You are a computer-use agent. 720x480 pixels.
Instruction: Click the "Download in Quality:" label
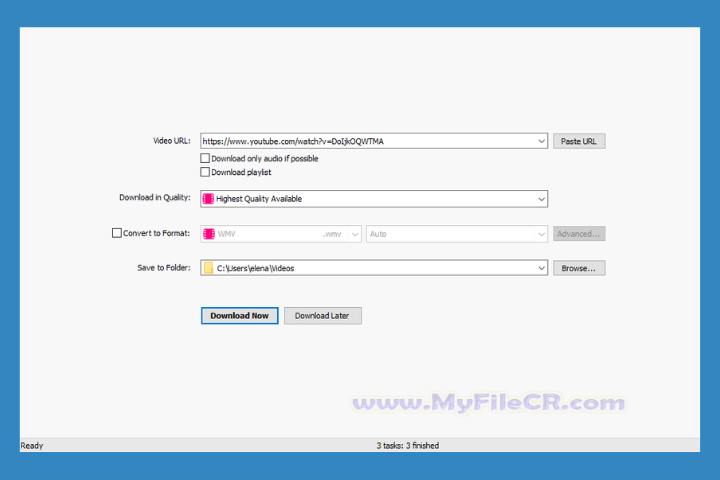(155, 198)
